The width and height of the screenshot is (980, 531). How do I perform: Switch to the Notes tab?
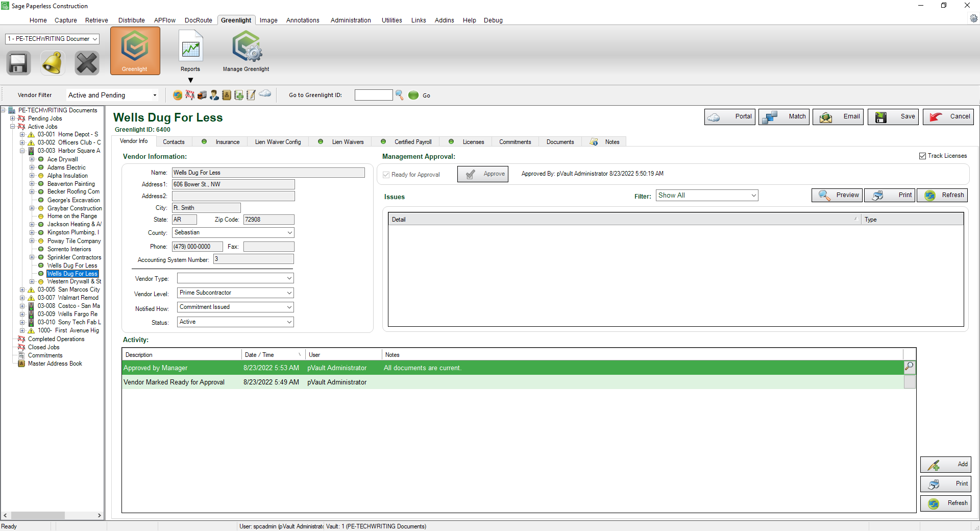point(605,142)
